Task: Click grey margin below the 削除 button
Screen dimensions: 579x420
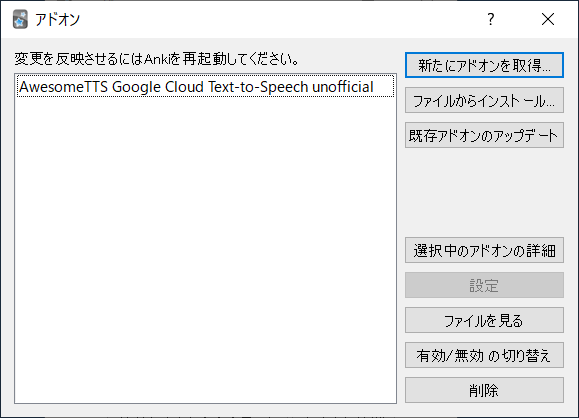Action: click(484, 409)
